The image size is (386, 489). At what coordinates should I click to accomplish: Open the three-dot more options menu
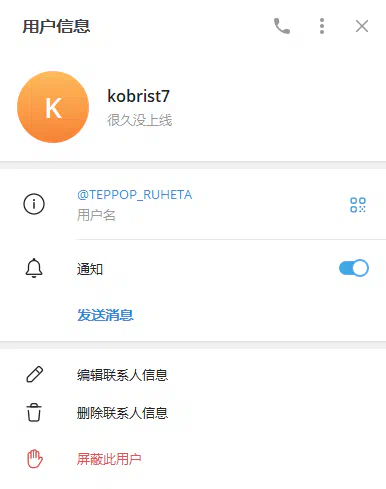click(x=322, y=26)
